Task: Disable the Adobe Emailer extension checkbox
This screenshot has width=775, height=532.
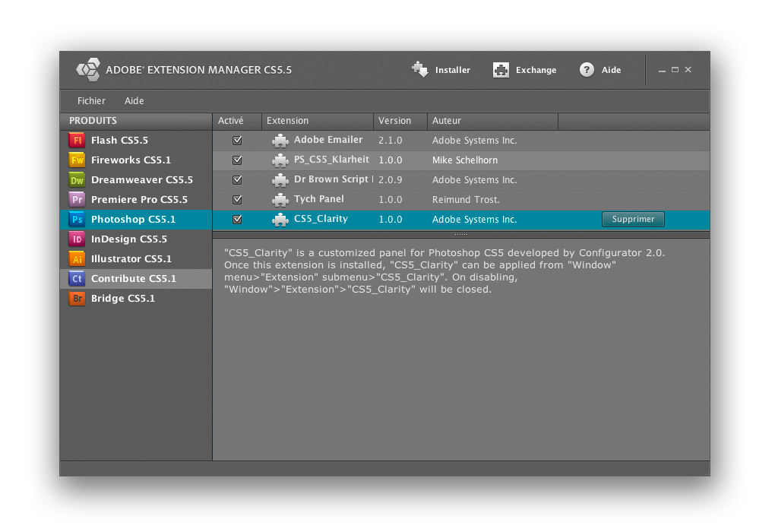Action: (237, 141)
